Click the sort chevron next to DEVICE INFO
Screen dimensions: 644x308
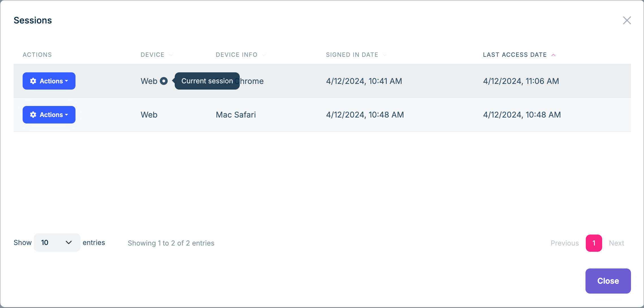264,55
